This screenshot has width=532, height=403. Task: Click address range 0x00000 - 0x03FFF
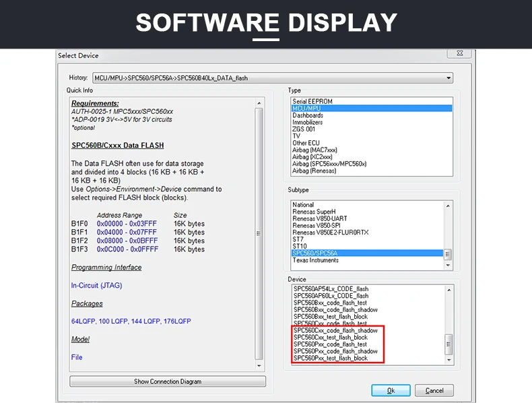pyautogui.click(x=127, y=224)
